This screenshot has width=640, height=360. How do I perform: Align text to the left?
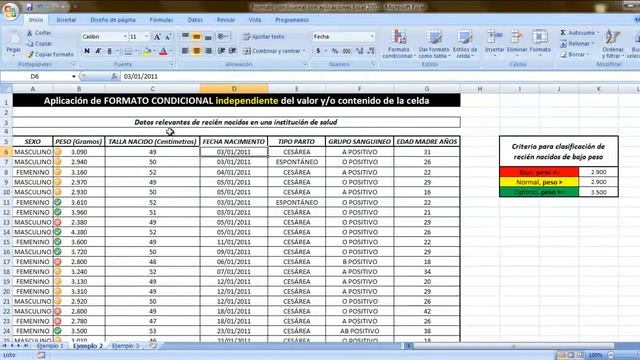tap(185, 51)
